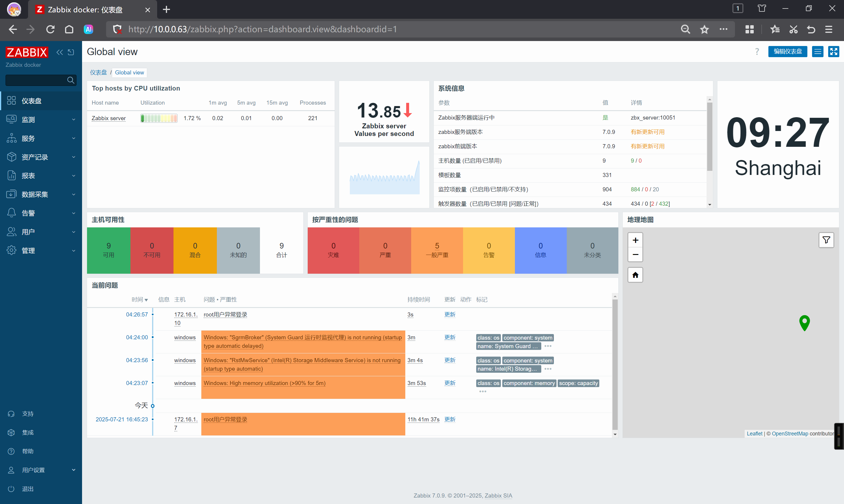Open 集成 integrations in sidebar

41,432
